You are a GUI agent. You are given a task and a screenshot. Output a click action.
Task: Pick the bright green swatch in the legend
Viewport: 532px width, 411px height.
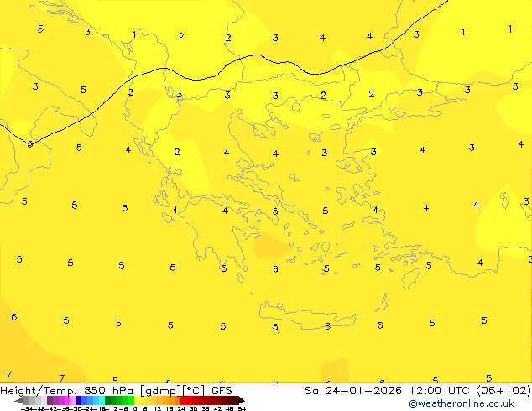click(131, 400)
